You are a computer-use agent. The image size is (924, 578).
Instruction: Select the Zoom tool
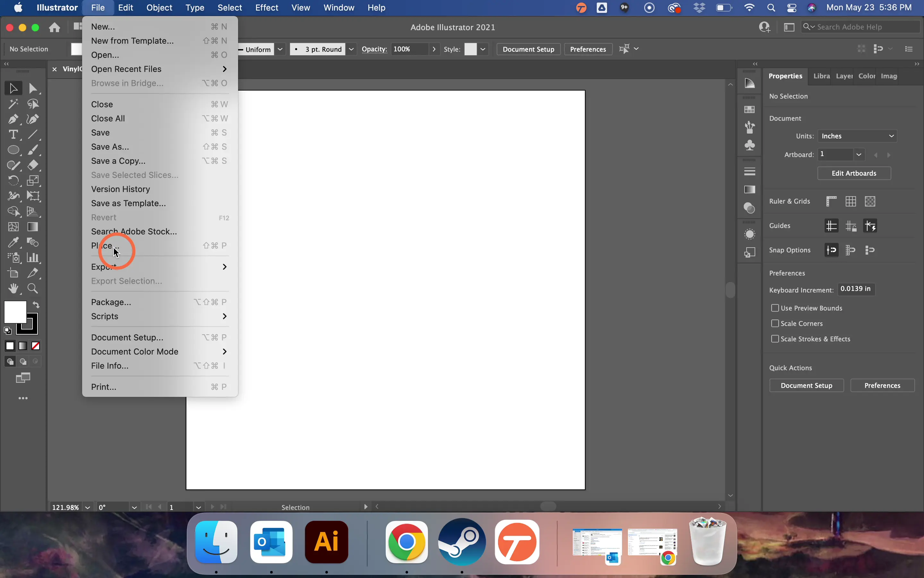33,288
